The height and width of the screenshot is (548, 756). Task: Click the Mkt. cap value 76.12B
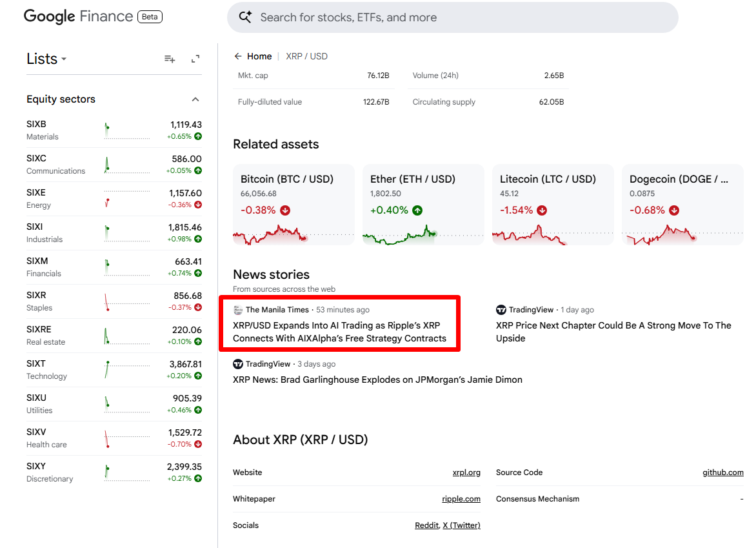[378, 76]
